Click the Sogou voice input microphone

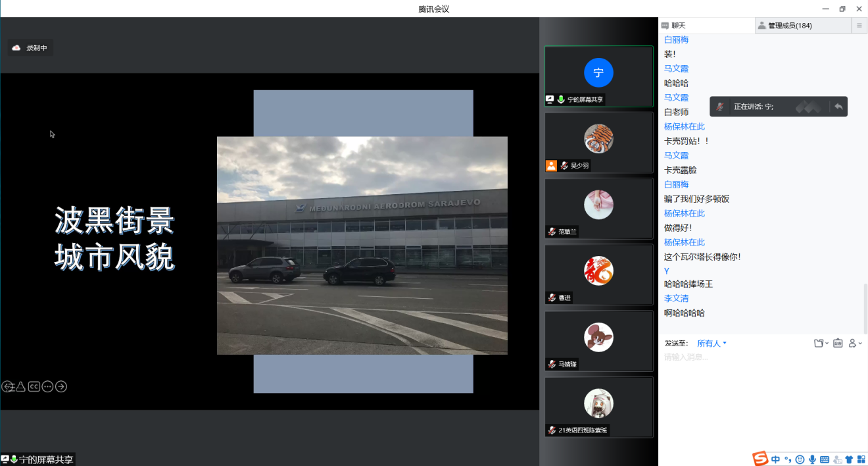(x=812, y=459)
